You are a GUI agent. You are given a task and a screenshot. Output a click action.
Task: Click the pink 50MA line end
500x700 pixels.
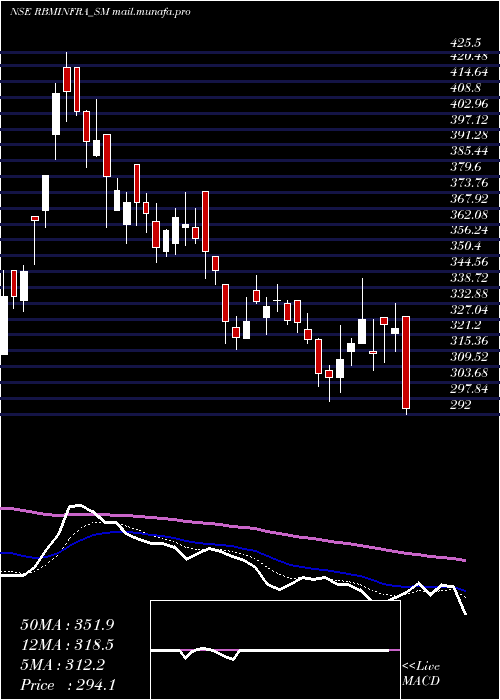(x=463, y=560)
